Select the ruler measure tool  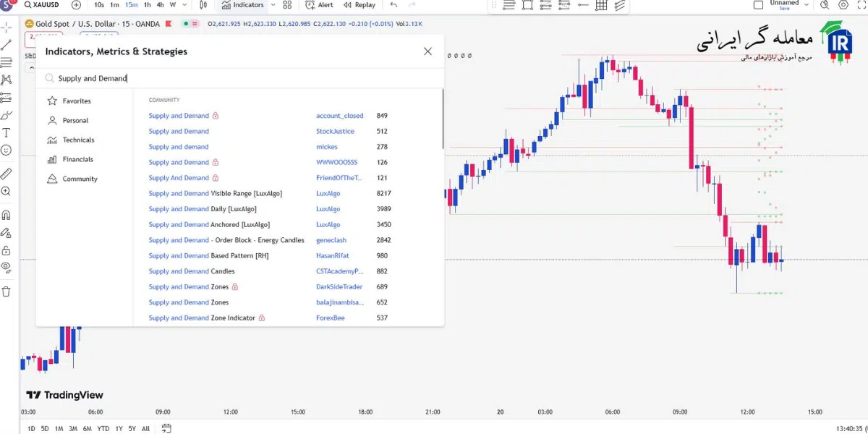click(7, 174)
